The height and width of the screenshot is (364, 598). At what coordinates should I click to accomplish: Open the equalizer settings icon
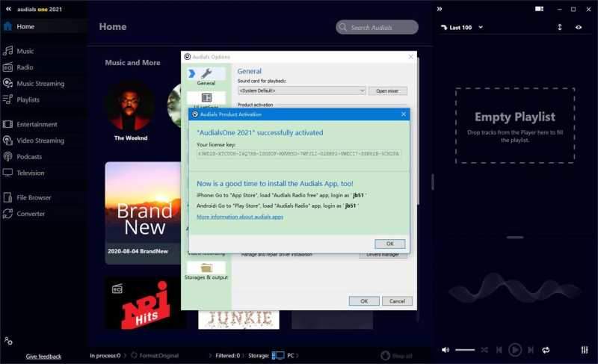pos(585,350)
